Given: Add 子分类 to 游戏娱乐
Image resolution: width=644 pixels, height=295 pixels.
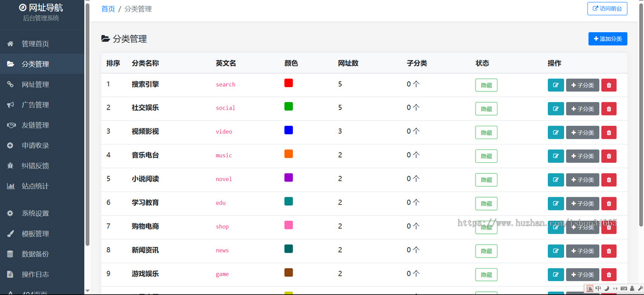Looking at the screenshot, I should coord(583,274).
